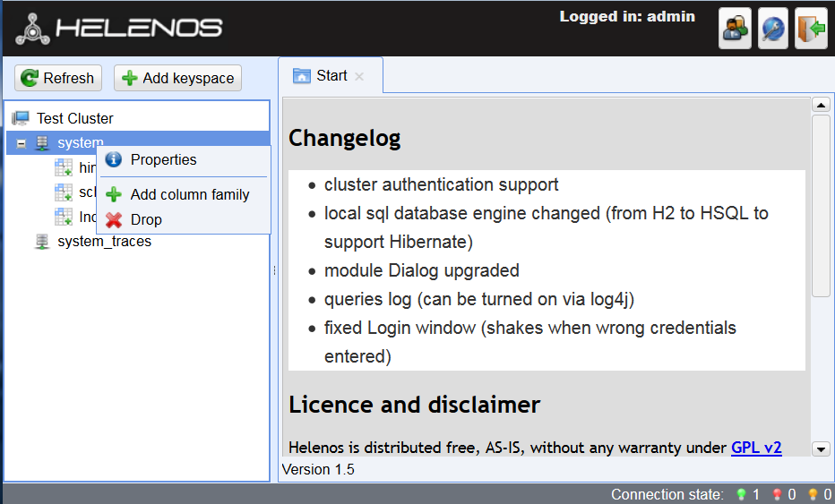Select the system_traces keyspace in tree
The height and width of the screenshot is (504, 835).
pyautogui.click(x=104, y=242)
